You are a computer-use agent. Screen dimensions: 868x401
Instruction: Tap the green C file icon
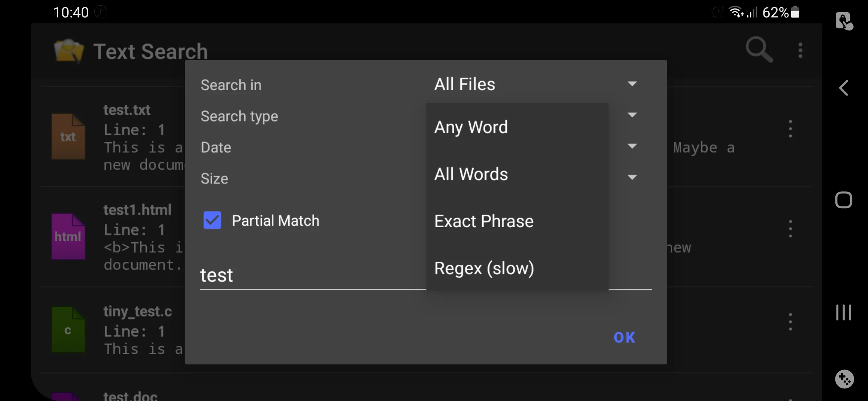68,329
